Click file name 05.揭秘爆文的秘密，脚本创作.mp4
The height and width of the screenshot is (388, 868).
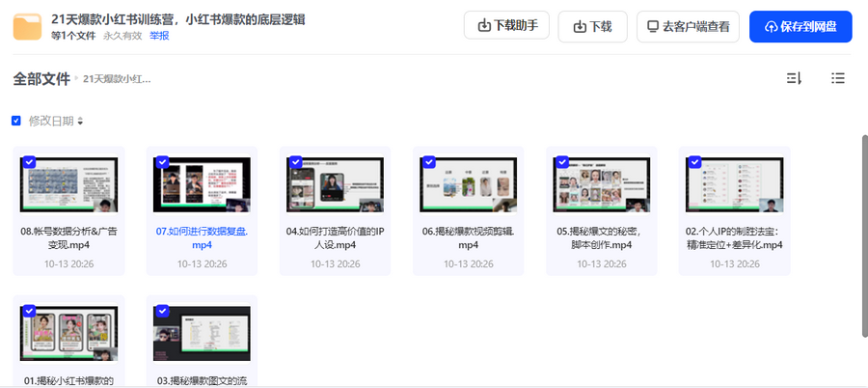(x=601, y=238)
